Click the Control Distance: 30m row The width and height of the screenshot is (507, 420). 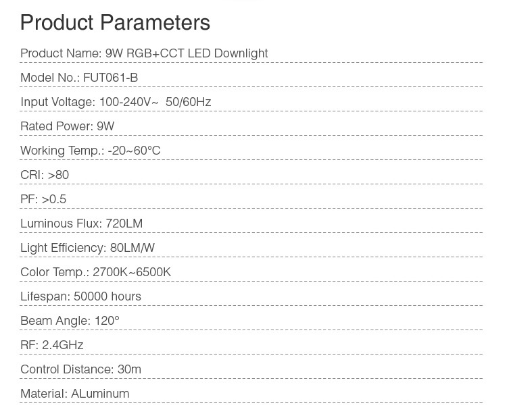pyautogui.click(x=80, y=369)
